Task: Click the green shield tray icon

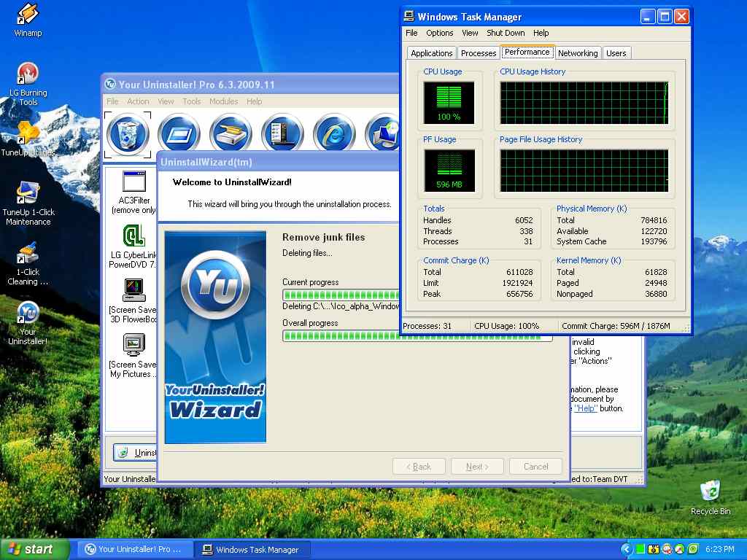Action: click(693, 549)
